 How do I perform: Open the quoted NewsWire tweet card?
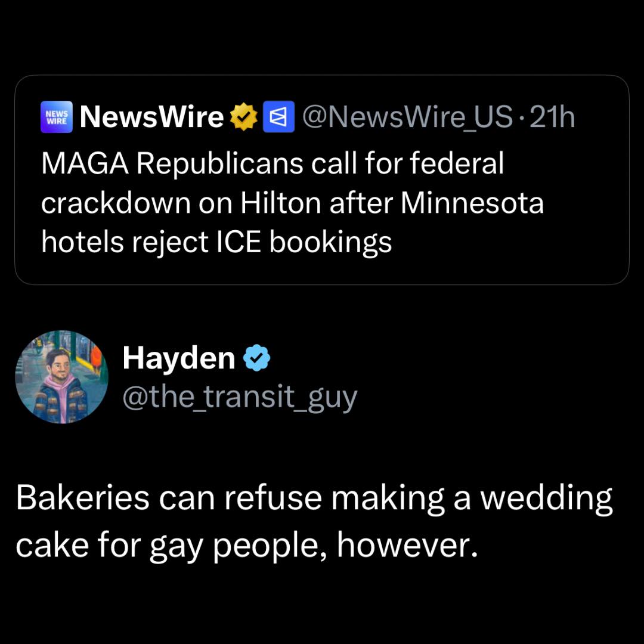click(322, 179)
